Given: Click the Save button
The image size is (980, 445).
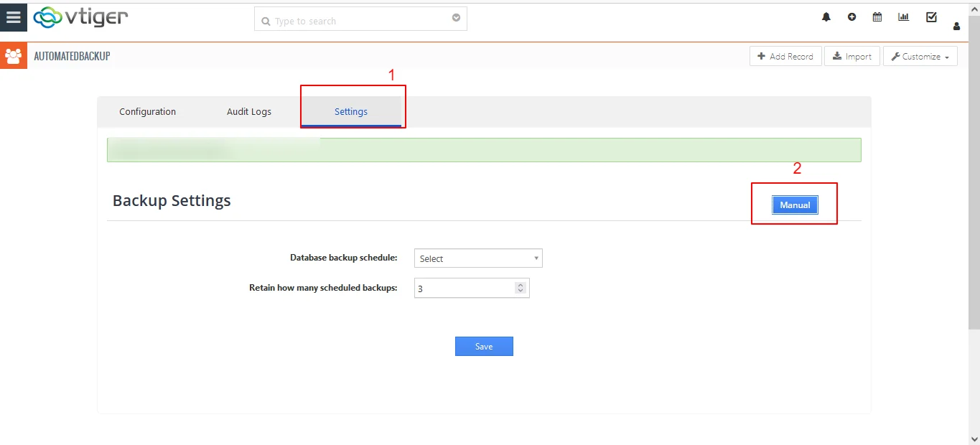Looking at the screenshot, I should pyautogui.click(x=484, y=347).
